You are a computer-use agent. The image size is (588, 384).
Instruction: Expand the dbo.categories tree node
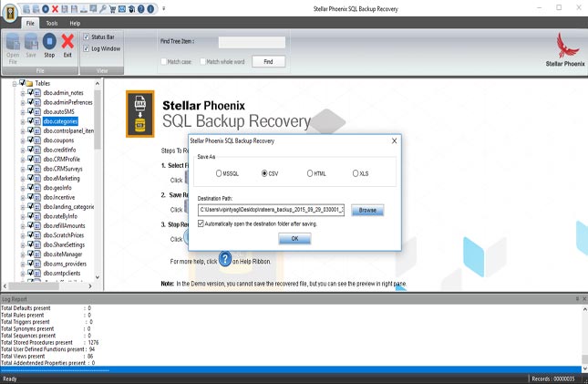tap(23, 121)
